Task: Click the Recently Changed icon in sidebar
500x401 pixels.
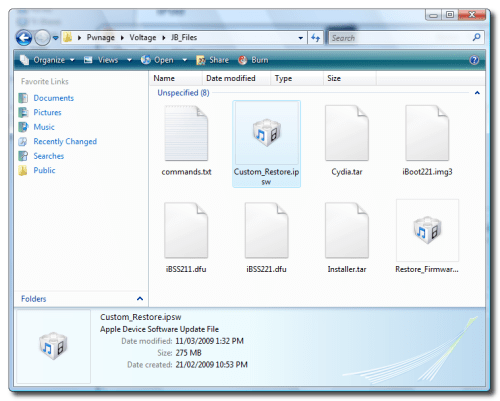Action: [23, 141]
